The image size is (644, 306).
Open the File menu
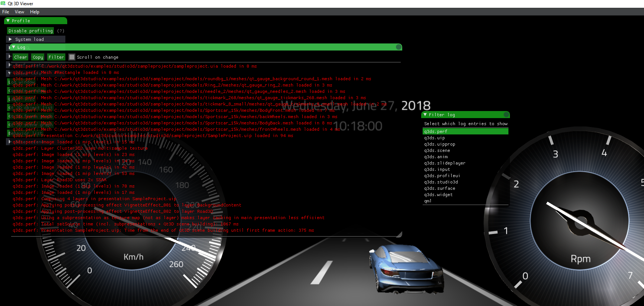click(6, 12)
